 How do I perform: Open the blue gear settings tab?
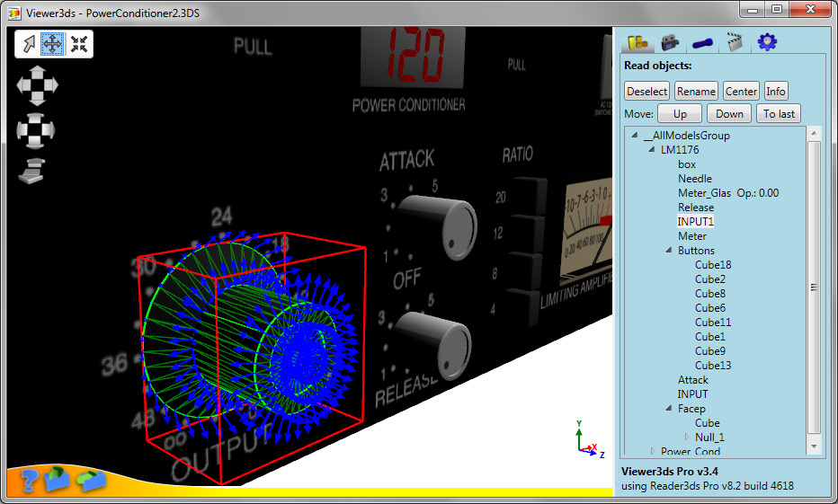coord(767,42)
